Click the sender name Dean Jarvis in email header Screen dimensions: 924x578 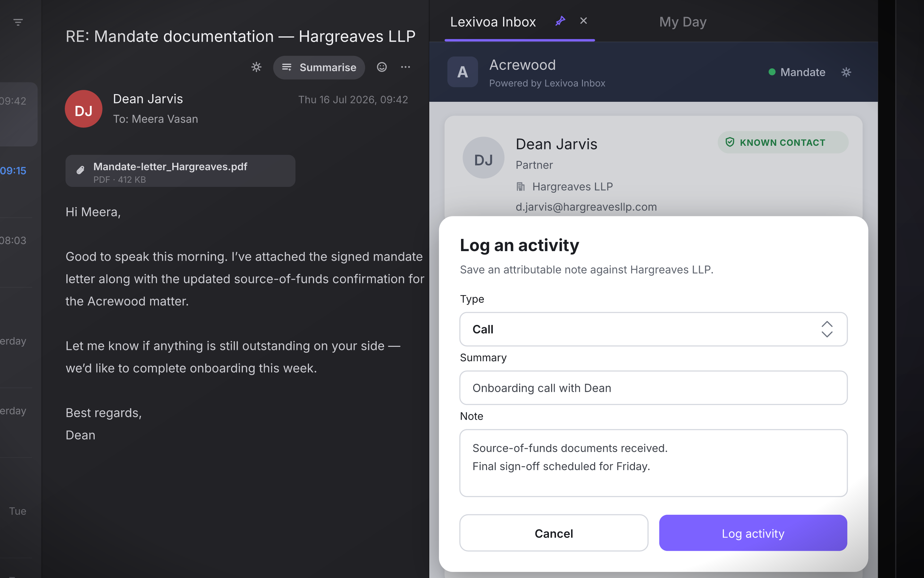point(148,99)
